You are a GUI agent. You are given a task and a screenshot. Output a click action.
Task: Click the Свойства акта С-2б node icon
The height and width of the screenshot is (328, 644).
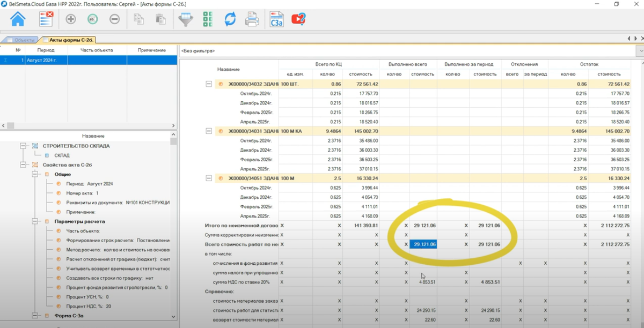click(35, 165)
